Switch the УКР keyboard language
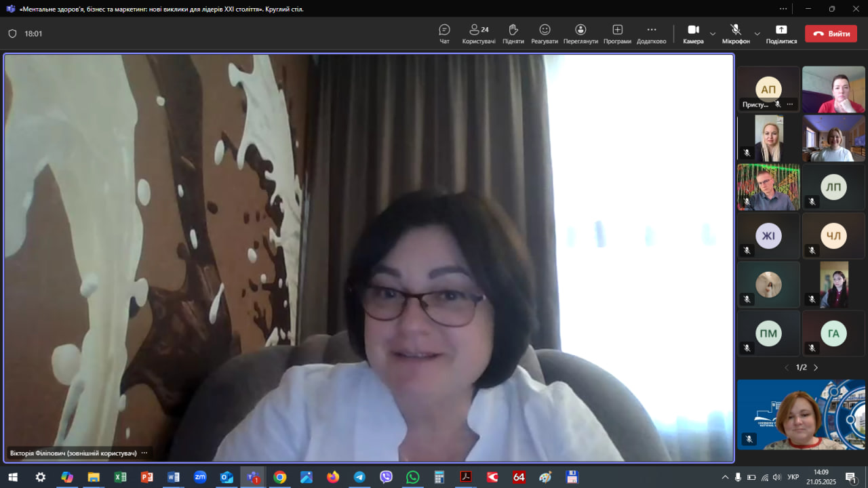This screenshot has height=488, width=868. click(793, 477)
